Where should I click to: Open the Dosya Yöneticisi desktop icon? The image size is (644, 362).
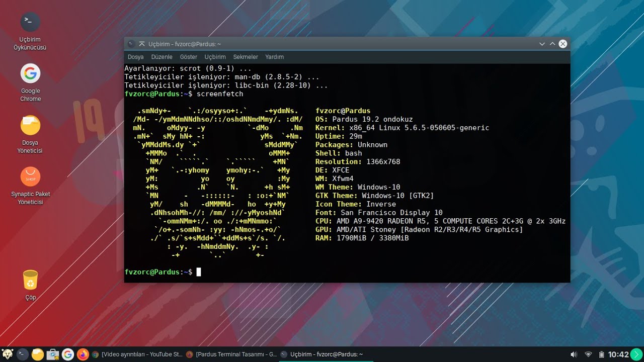click(x=30, y=135)
